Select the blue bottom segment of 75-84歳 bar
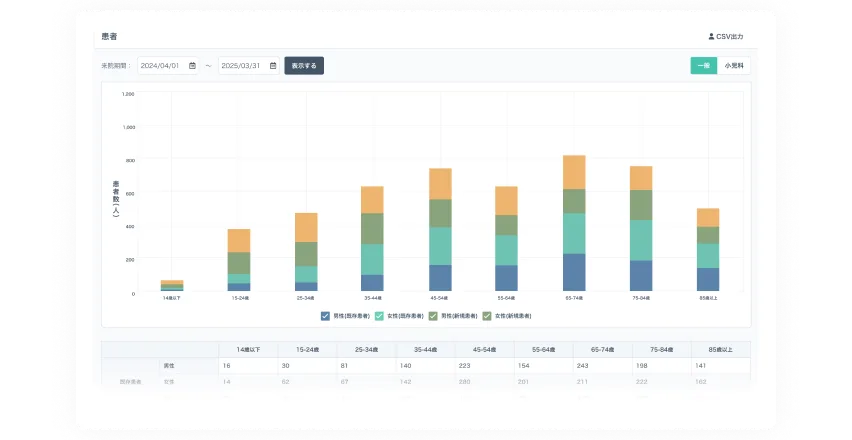Screen dimensions: 852x440 coord(641,276)
